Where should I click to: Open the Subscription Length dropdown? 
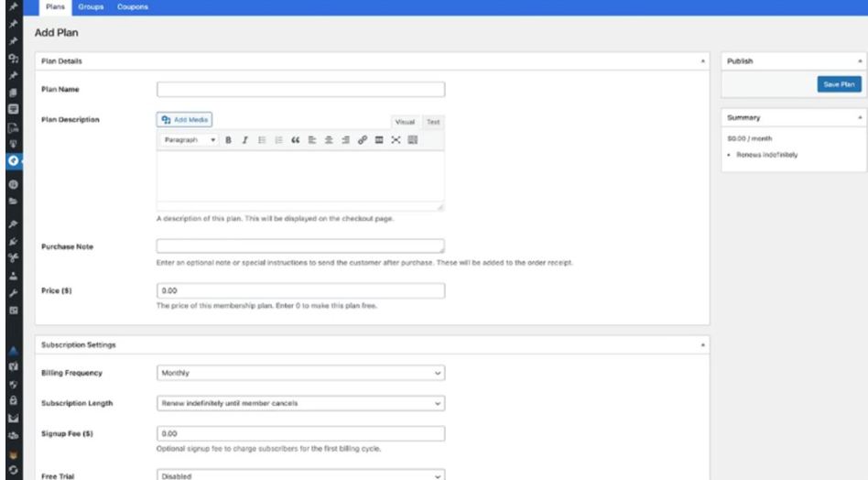[300, 403]
